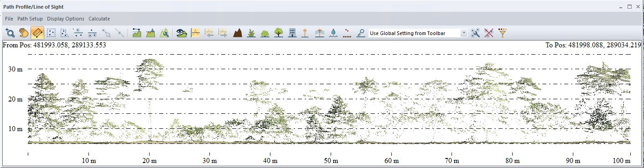Toggle the high vegetation tree filter
This screenshot has height=168, width=644.
[278, 33]
